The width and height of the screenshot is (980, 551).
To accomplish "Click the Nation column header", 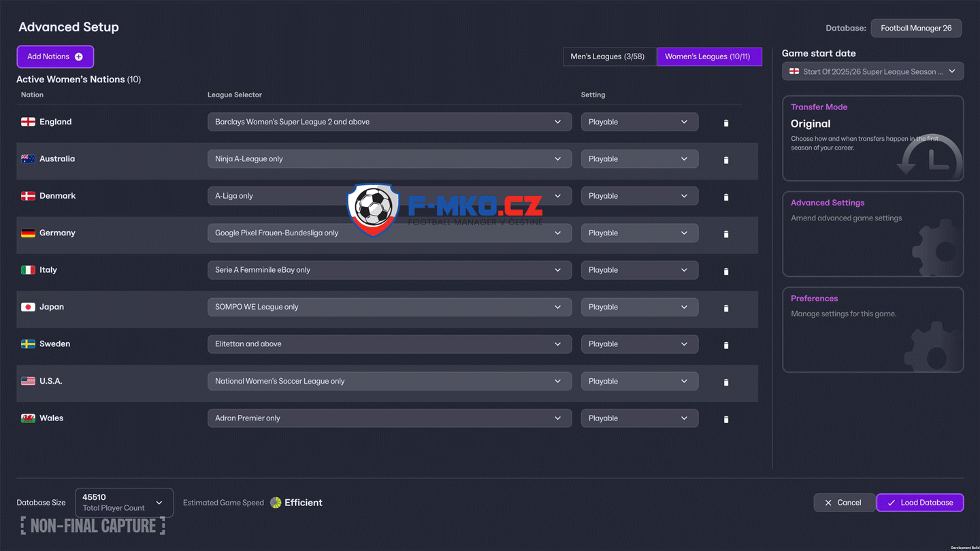I will click(32, 95).
